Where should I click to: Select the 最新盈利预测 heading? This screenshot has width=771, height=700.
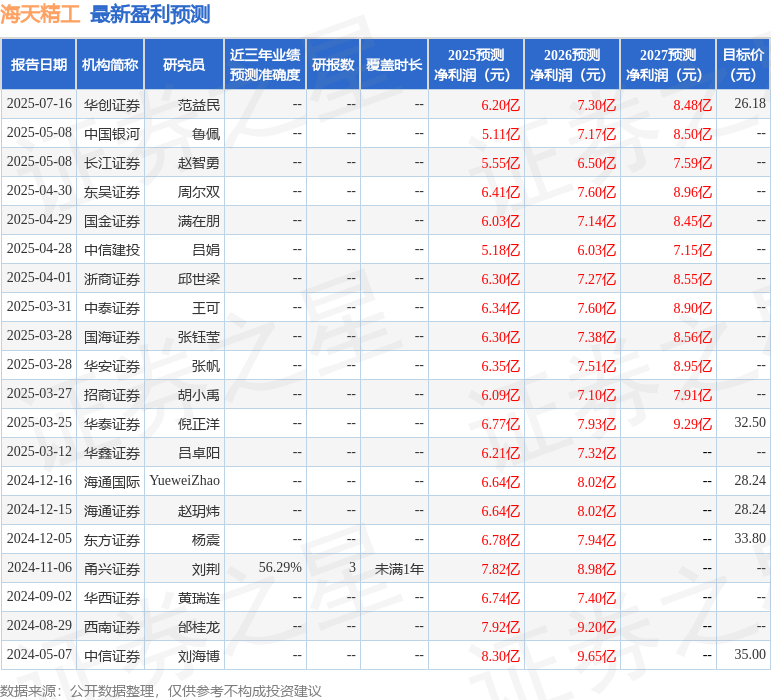(x=150, y=14)
